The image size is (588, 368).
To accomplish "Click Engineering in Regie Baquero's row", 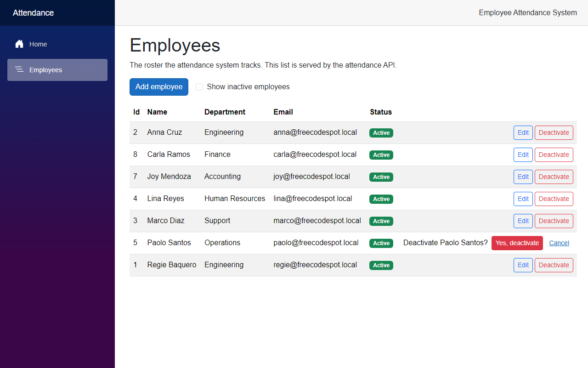I will click(x=224, y=264).
